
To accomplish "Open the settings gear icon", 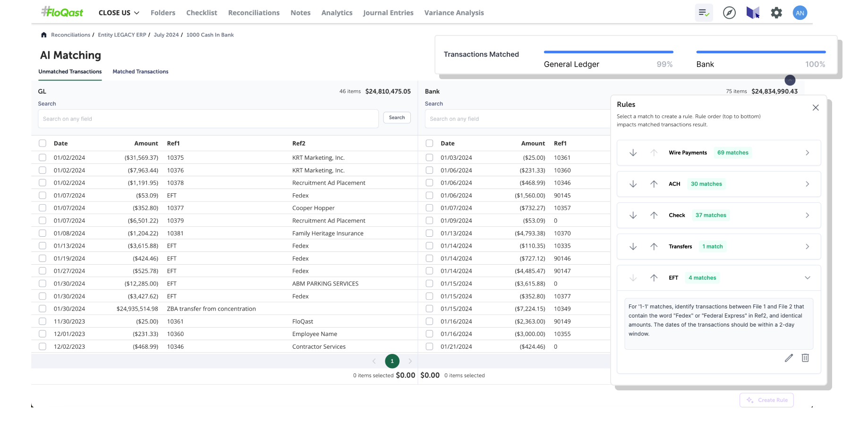I will click(776, 13).
